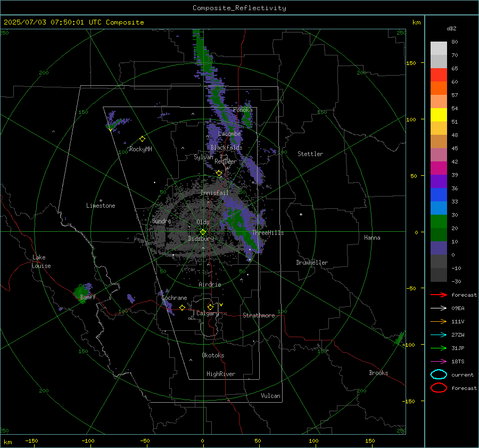Click the red forecast arrow in legend
This screenshot has width=479, height=448.
(x=439, y=295)
